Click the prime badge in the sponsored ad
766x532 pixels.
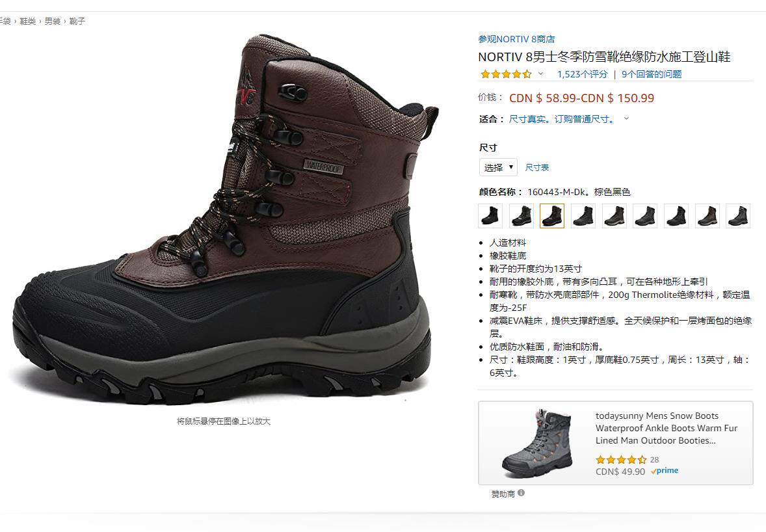[x=665, y=471]
